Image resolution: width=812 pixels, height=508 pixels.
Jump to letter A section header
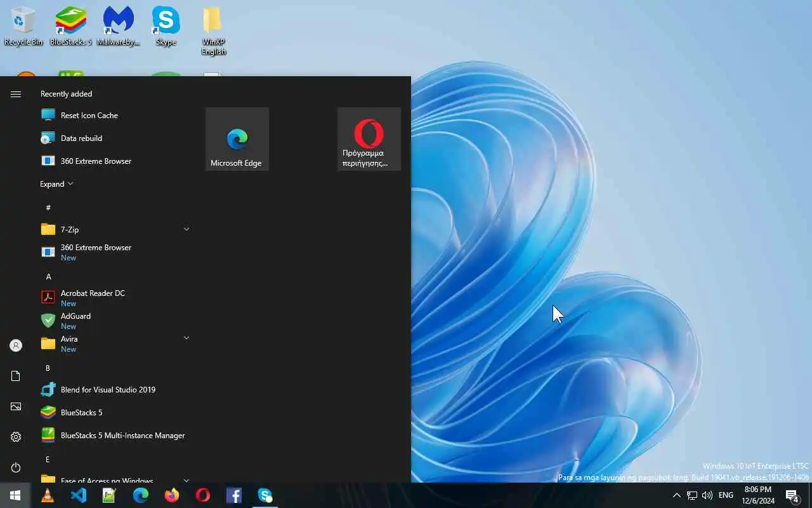pyautogui.click(x=48, y=276)
